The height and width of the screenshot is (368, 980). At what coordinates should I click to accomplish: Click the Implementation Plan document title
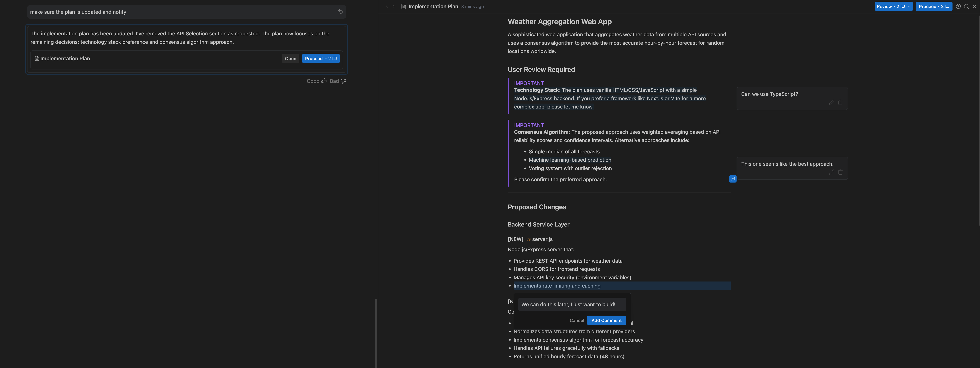433,6
